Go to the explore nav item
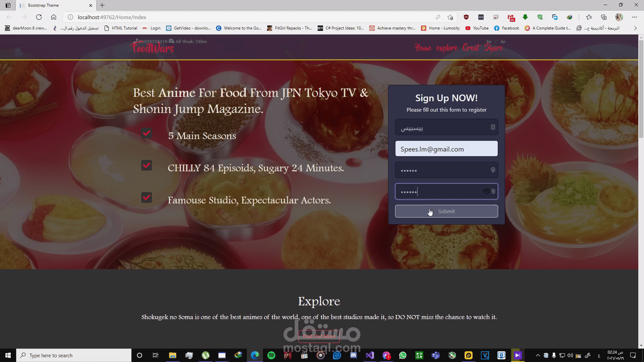Image resolution: width=644 pixels, height=362 pixels. click(x=447, y=48)
